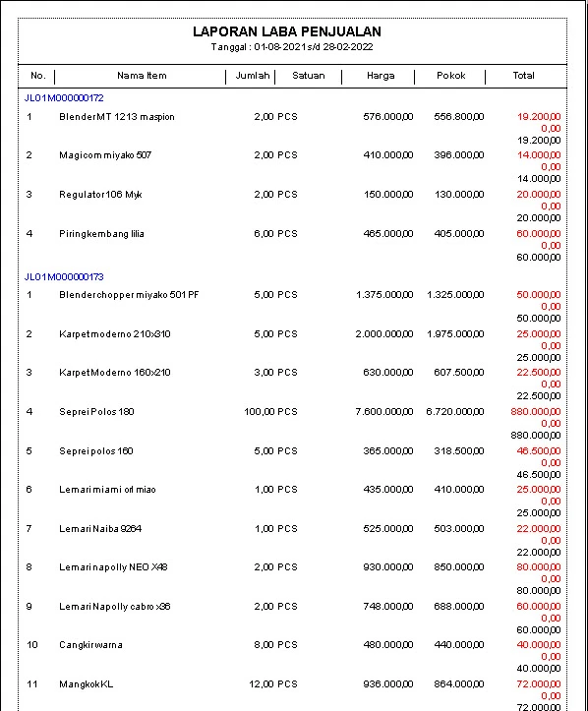Select item Blender chopper miyako 501 PF
The width and height of the screenshot is (588, 711).
tap(129, 295)
